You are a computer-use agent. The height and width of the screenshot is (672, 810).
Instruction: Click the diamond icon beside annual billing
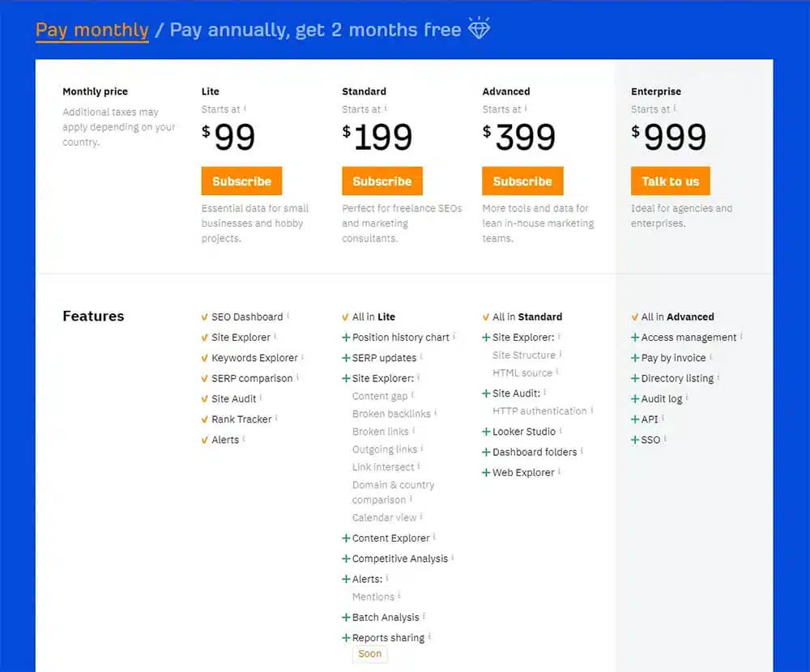coord(479,28)
